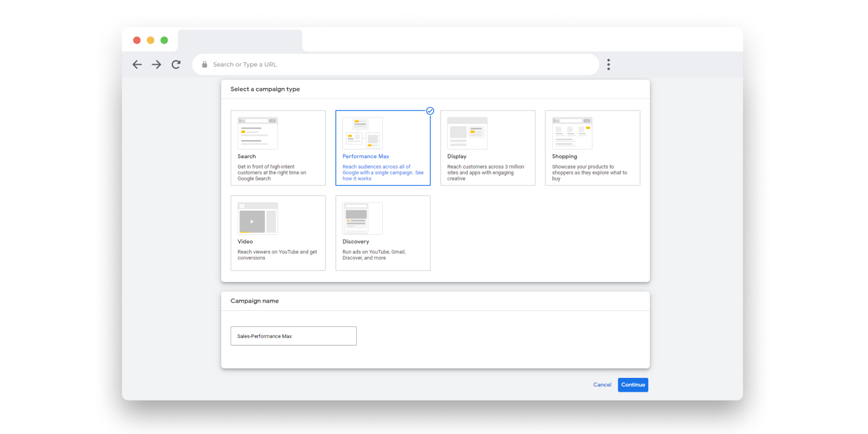The width and height of the screenshot is (868, 434).
Task: Click the Performance Max campaign illustration
Action: coord(363,133)
